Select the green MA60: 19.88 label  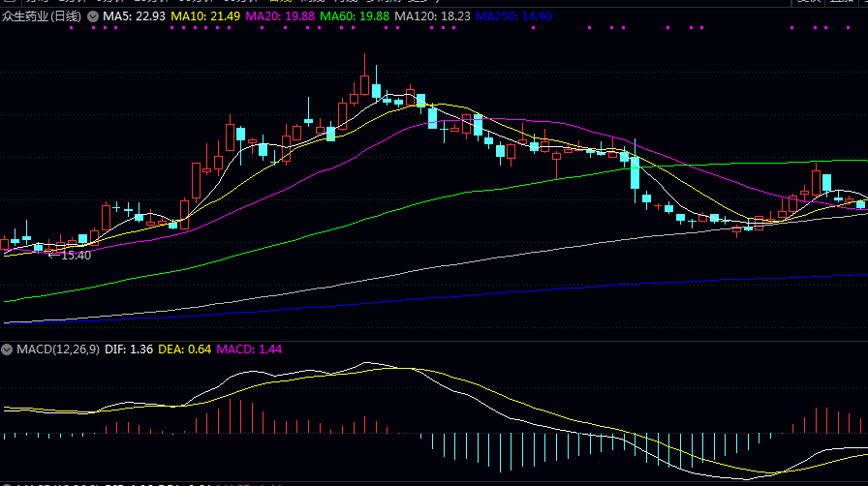pyautogui.click(x=355, y=16)
